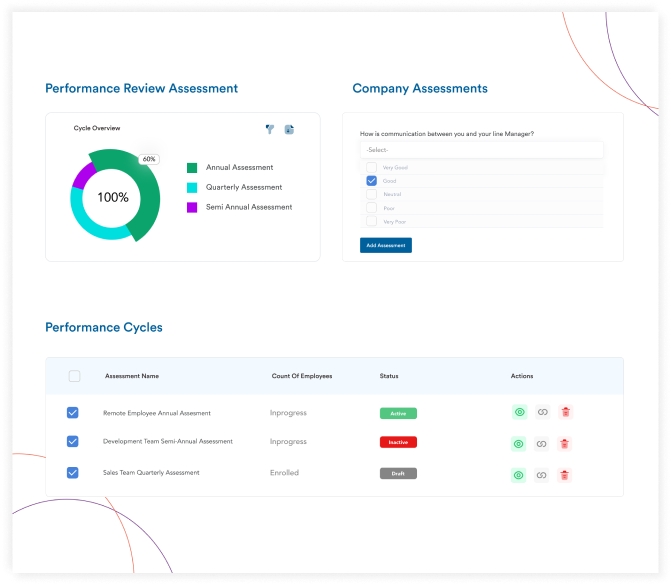Check the Poor option checkbox
Viewport: 671px width, 586px height.
(371, 208)
